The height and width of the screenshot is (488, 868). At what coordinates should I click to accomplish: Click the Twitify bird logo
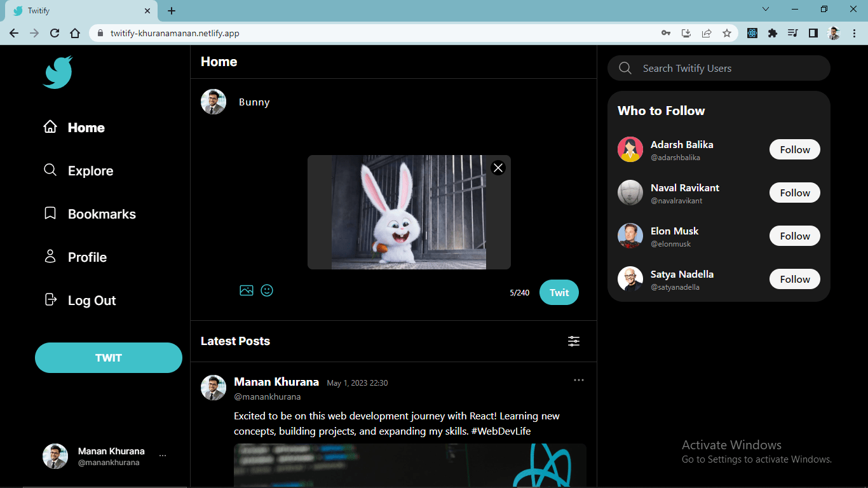coord(58,72)
